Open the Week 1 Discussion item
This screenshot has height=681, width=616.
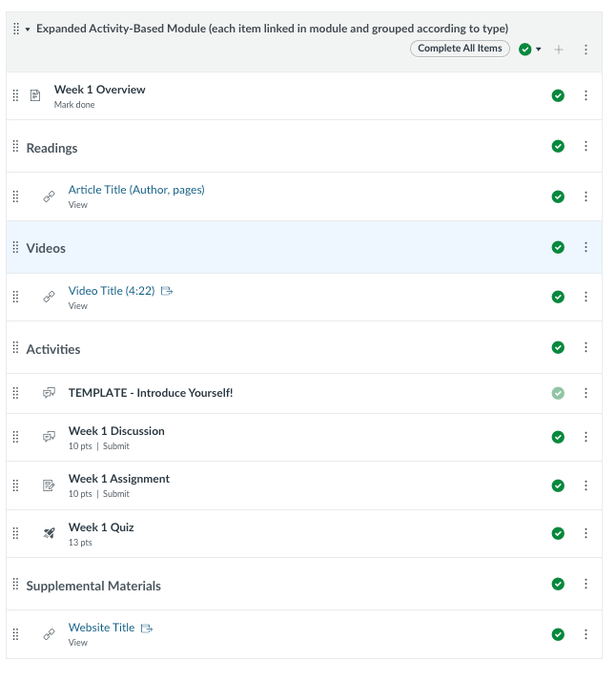click(x=116, y=431)
